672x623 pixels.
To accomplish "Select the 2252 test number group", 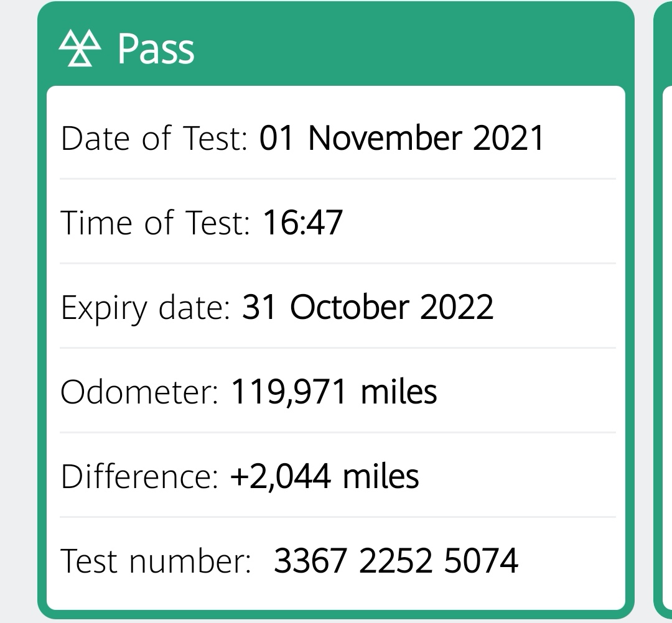I will [396, 561].
